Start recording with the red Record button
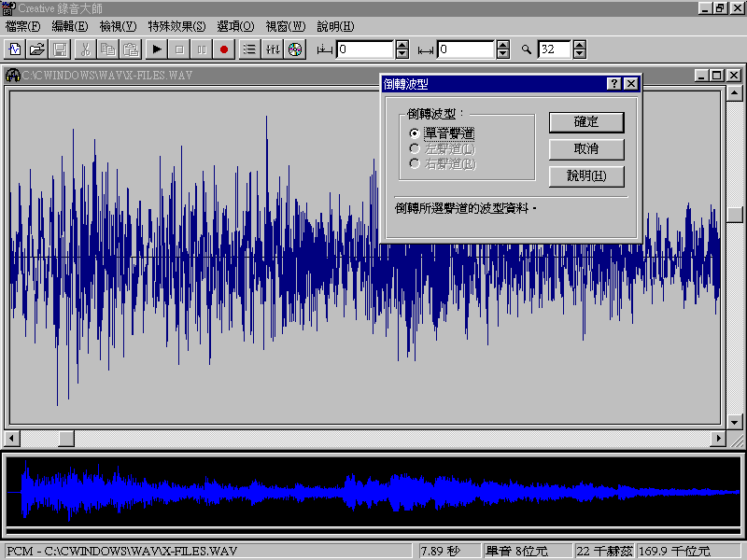The height and width of the screenshot is (560, 747). [224, 49]
